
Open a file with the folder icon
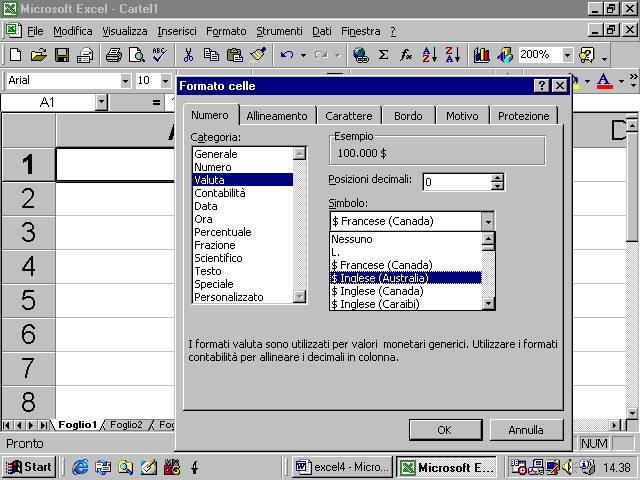pyautogui.click(x=39, y=55)
